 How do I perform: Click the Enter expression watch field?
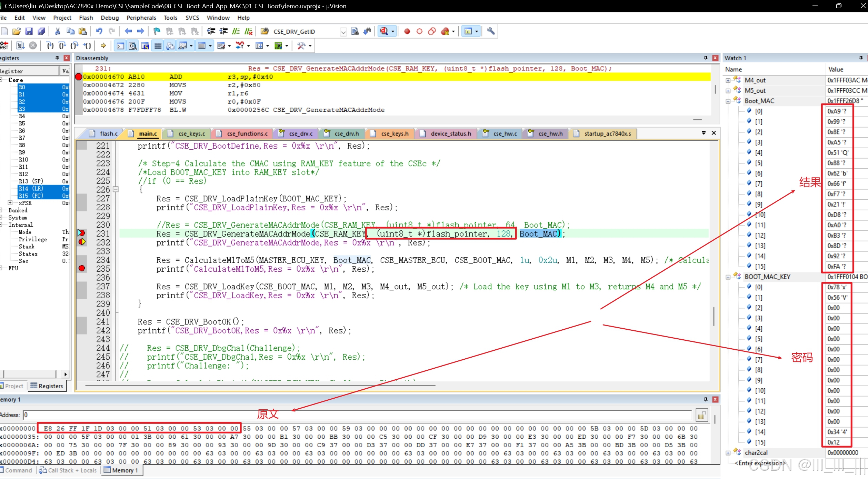pos(760,463)
